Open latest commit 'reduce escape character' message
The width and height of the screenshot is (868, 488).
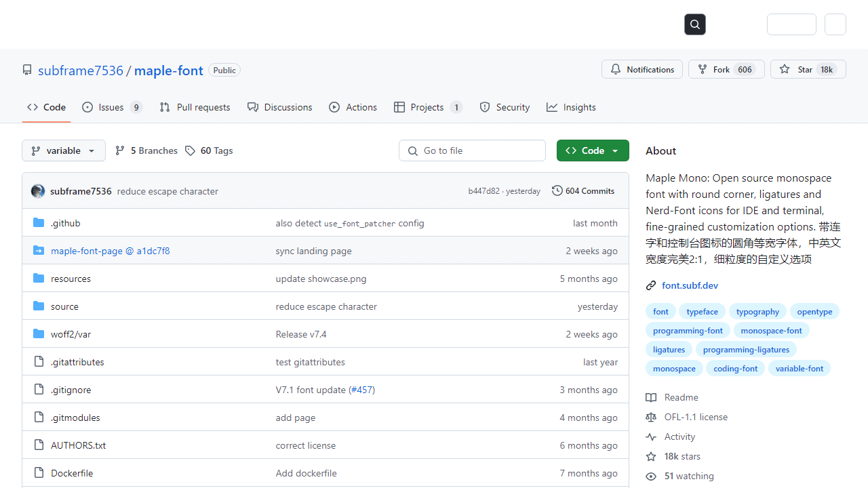tap(167, 191)
